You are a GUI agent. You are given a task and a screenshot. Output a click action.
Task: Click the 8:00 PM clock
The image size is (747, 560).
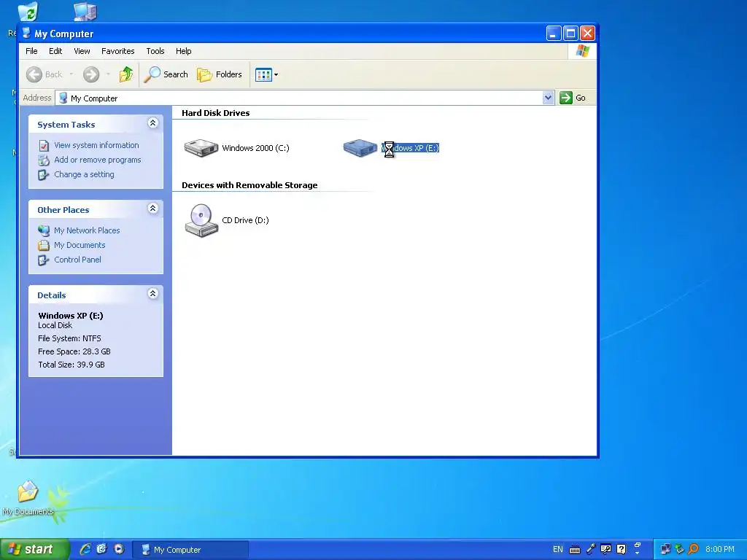(720, 549)
